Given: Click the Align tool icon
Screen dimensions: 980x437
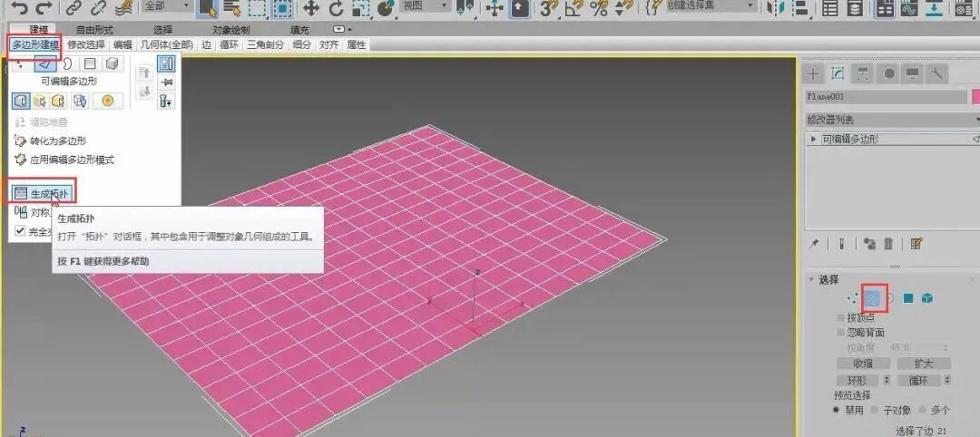Looking at the screenshot, I should [x=800, y=7].
